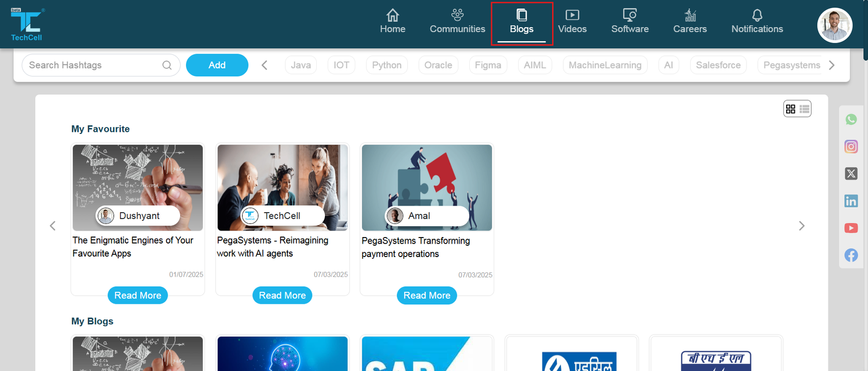Go to the Careers tab
The image size is (868, 371).
(690, 22)
